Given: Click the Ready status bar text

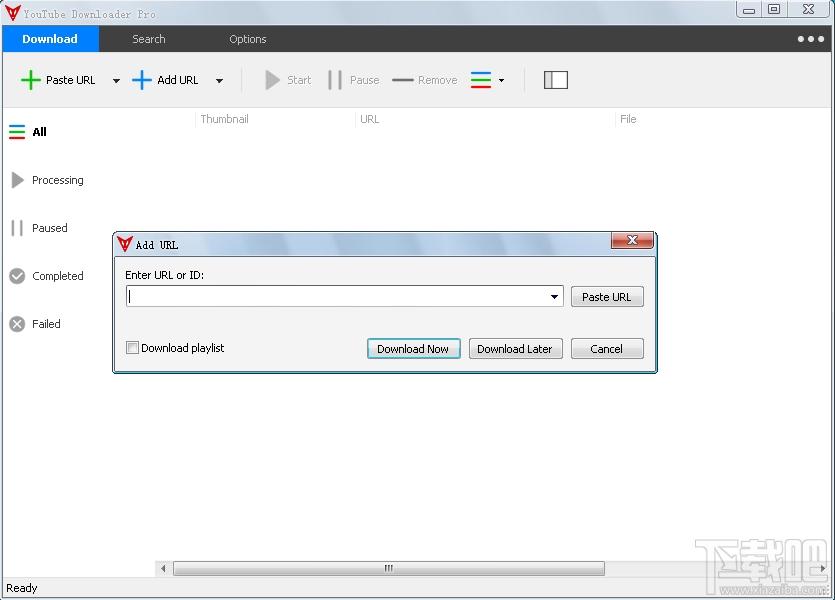Looking at the screenshot, I should (x=22, y=588).
